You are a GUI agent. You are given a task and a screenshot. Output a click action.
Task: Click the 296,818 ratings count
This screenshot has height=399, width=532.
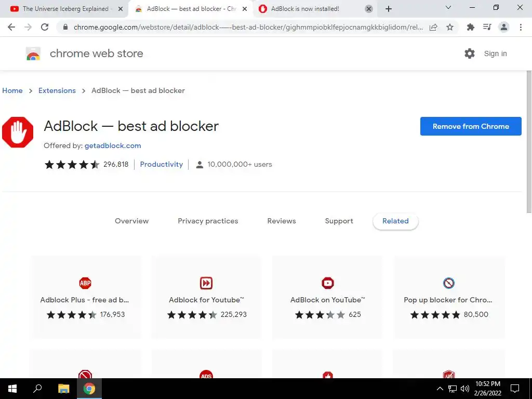[x=116, y=164]
